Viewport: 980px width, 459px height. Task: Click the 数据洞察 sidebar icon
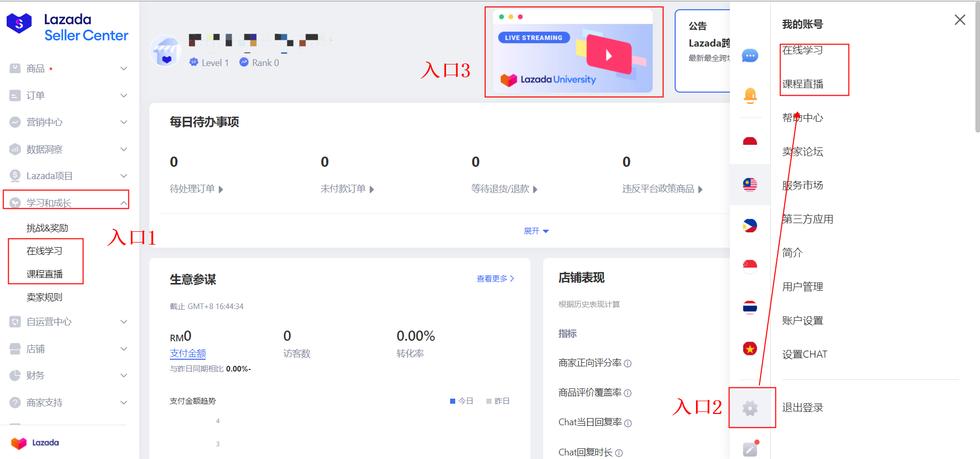pyautogui.click(x=15, y=149)
